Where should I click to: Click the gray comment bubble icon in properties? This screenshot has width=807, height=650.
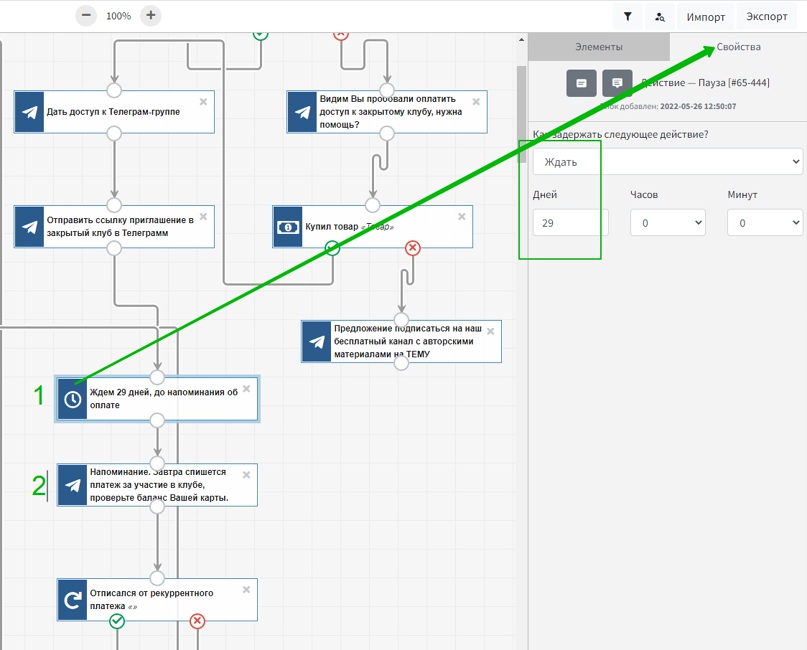617,83
